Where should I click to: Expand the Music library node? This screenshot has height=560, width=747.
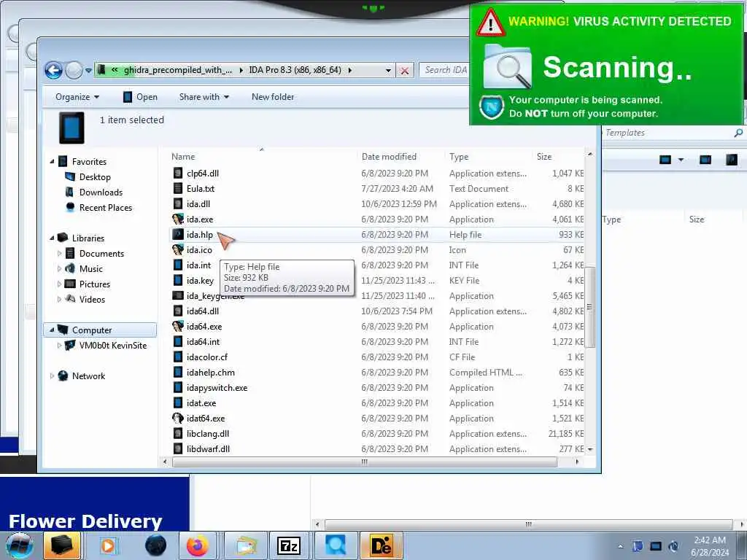pos(59,268)
